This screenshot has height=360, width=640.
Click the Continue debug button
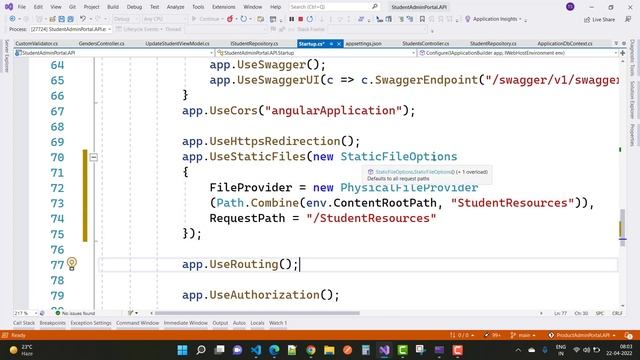pos(206,19)
